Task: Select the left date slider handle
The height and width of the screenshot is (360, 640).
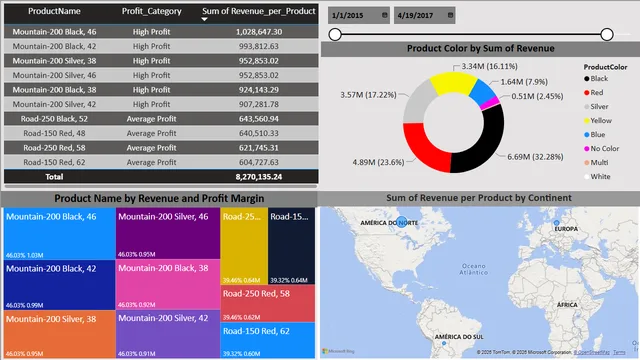Action: coord(335,35)
